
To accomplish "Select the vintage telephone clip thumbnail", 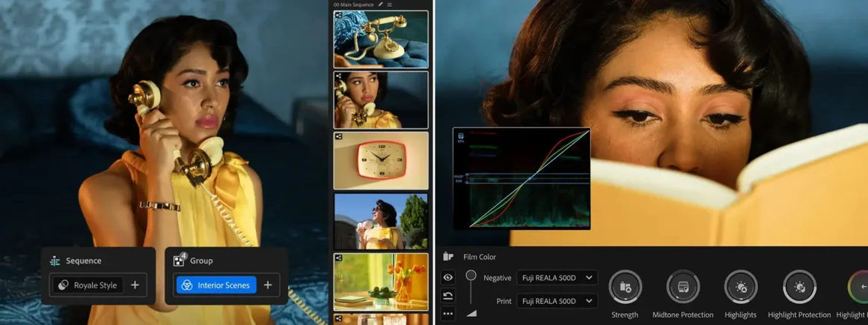I will click(381, 39).
